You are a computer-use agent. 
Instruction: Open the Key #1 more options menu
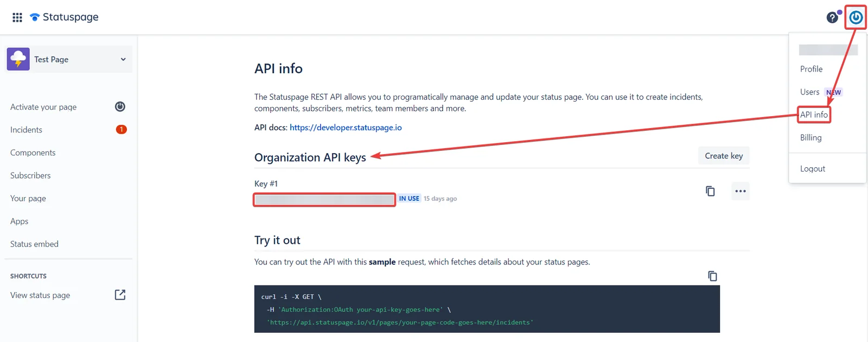741,191
